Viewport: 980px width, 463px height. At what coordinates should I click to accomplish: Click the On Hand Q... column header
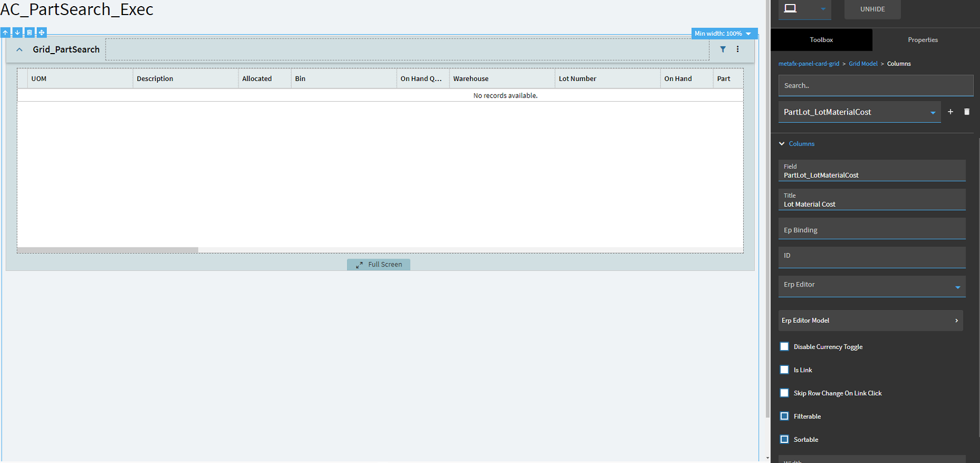point(423,79)
